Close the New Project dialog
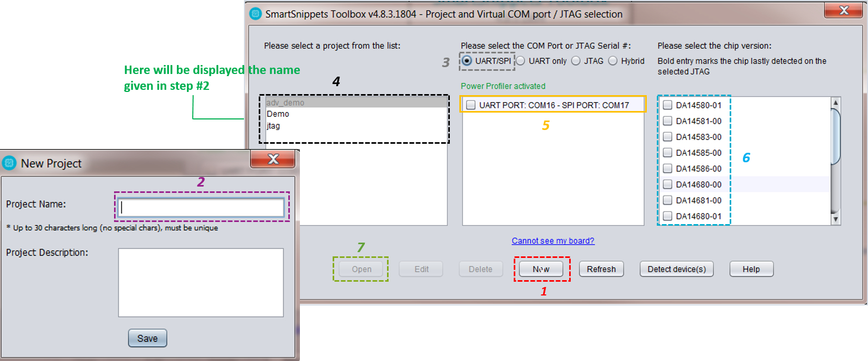868x361 pixels. click(272, 159)
